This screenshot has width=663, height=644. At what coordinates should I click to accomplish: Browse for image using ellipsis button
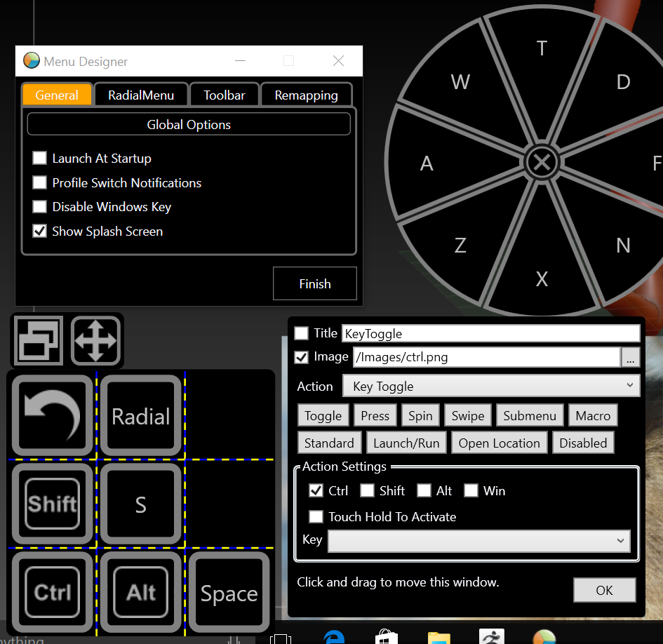coord(630,358)
